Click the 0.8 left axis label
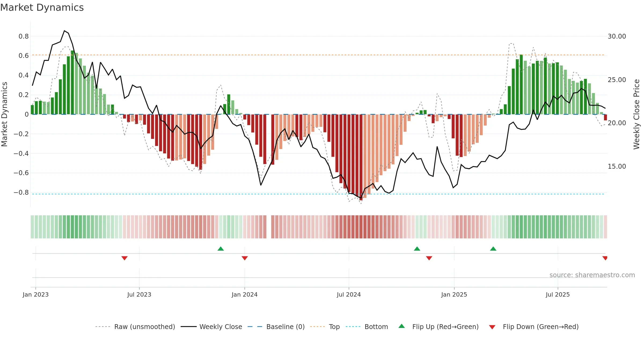Screen dimensions: 644x362 [24, 36]
